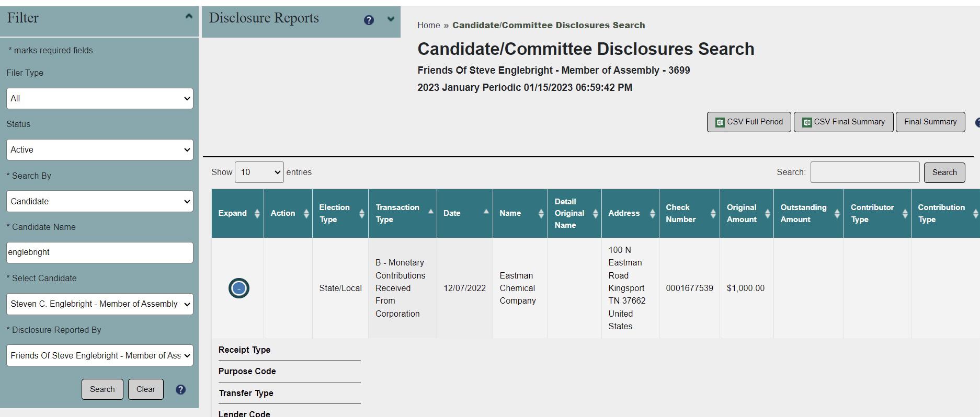
Task: Download the CSV Full Period file
Action: [x=749, y=122]
